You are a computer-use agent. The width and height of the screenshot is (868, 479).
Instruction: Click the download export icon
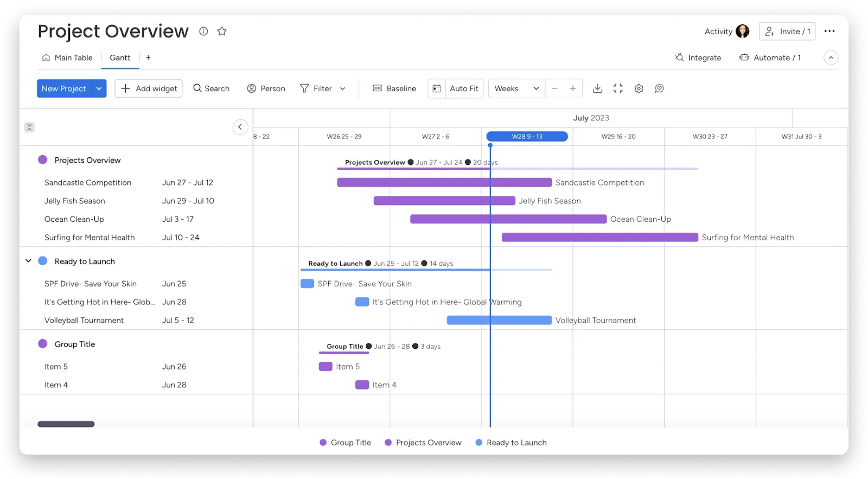tap(597, 88)
